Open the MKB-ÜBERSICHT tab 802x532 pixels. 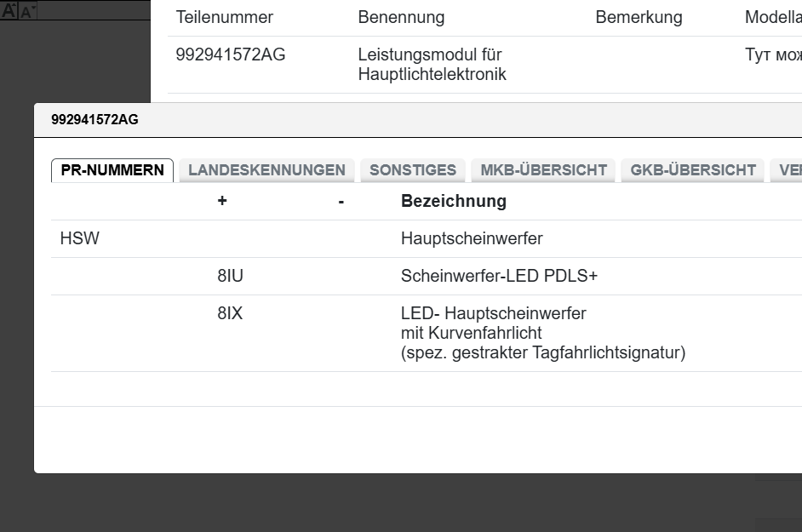pos(543,170)
